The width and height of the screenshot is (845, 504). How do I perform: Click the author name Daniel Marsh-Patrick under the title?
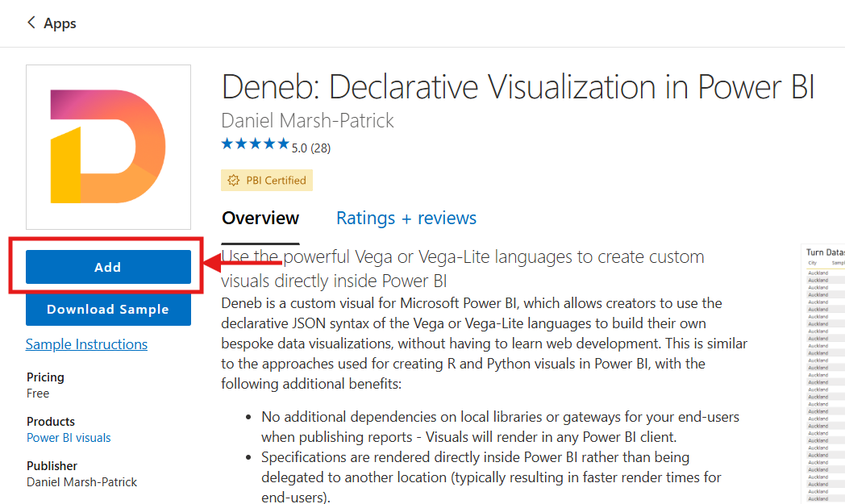[x=308, y=121]
